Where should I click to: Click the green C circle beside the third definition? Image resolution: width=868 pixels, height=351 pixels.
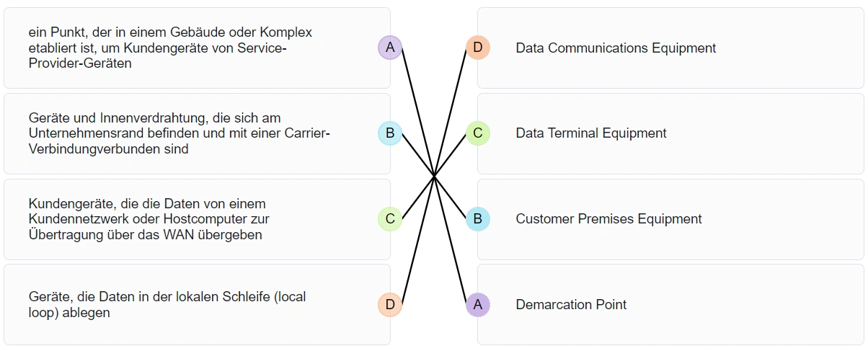pyautogui.click(x=390, y=218)
